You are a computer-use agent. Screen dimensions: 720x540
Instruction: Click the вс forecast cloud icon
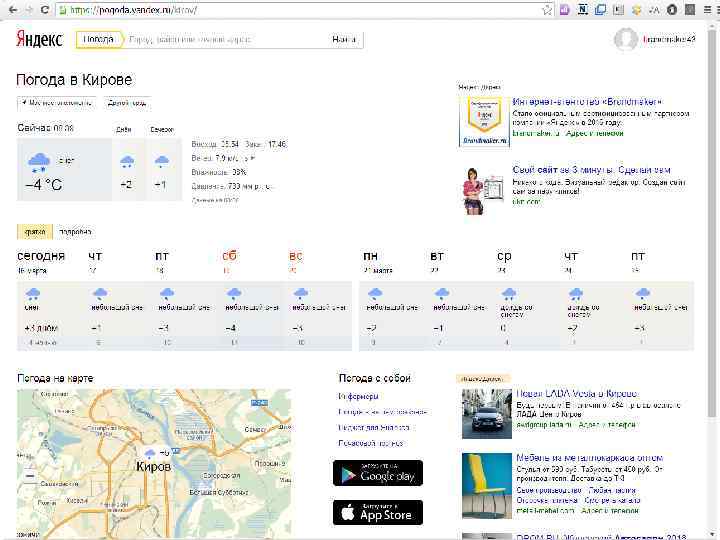301,293
